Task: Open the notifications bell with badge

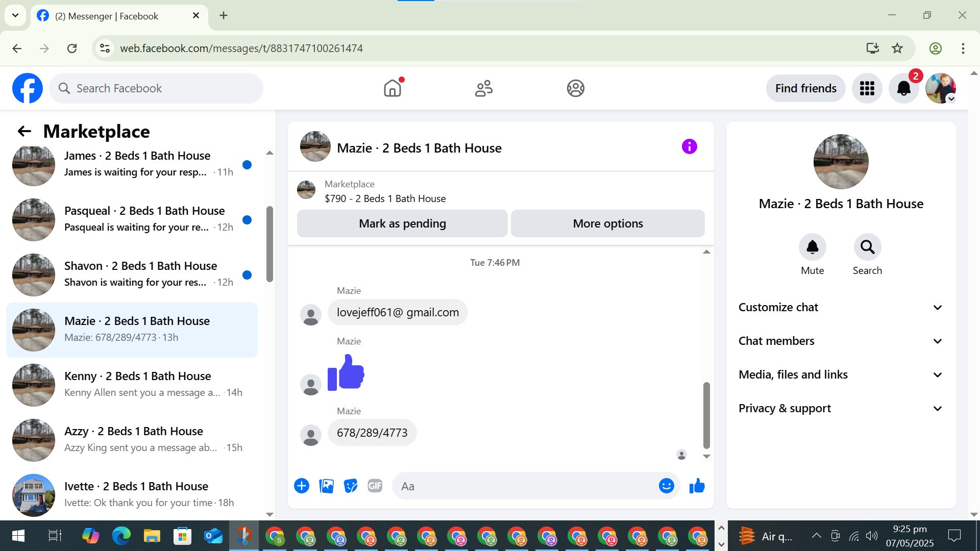Action: pyautogui.click(x=903, y=88)
